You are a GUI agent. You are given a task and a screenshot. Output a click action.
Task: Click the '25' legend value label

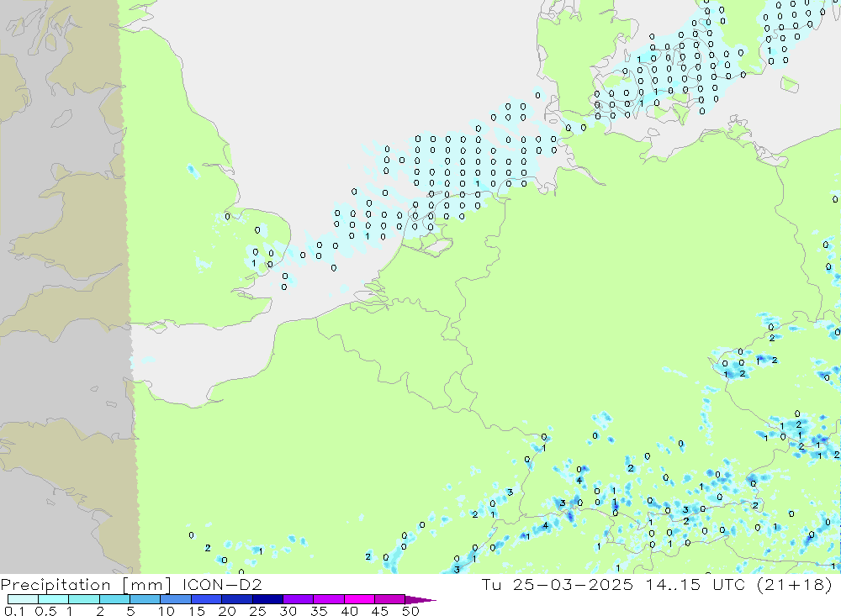(257, 611)
